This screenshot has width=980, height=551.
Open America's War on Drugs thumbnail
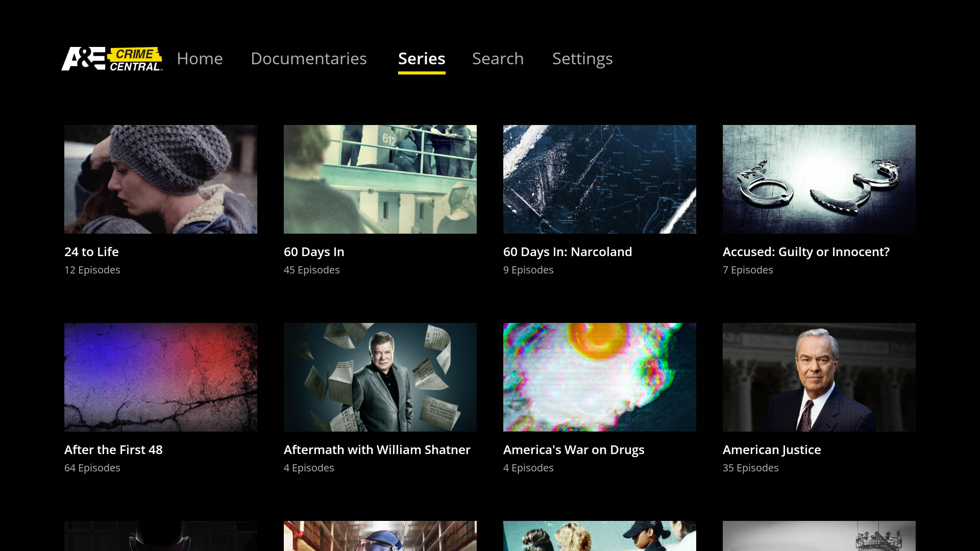pos(600,377)
